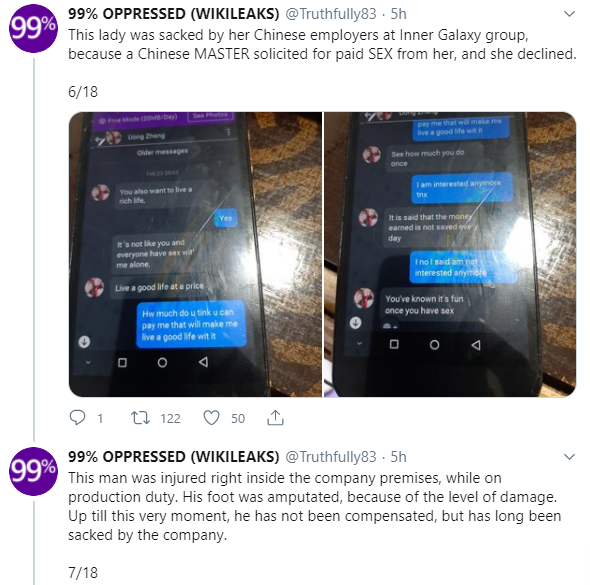Open @Truthfully83 handle on the first tweet
Screen dimensions: 590x585
[331, 14]
